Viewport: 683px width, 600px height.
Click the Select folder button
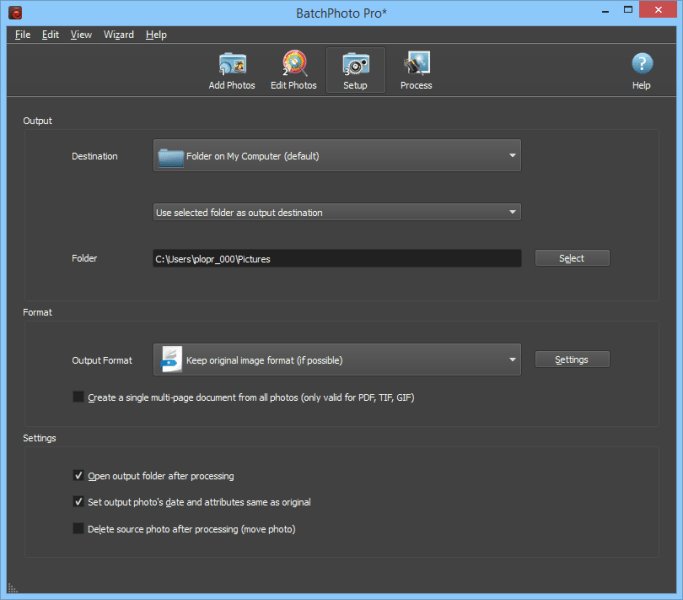pyautogui.click(x=572, y=258)
